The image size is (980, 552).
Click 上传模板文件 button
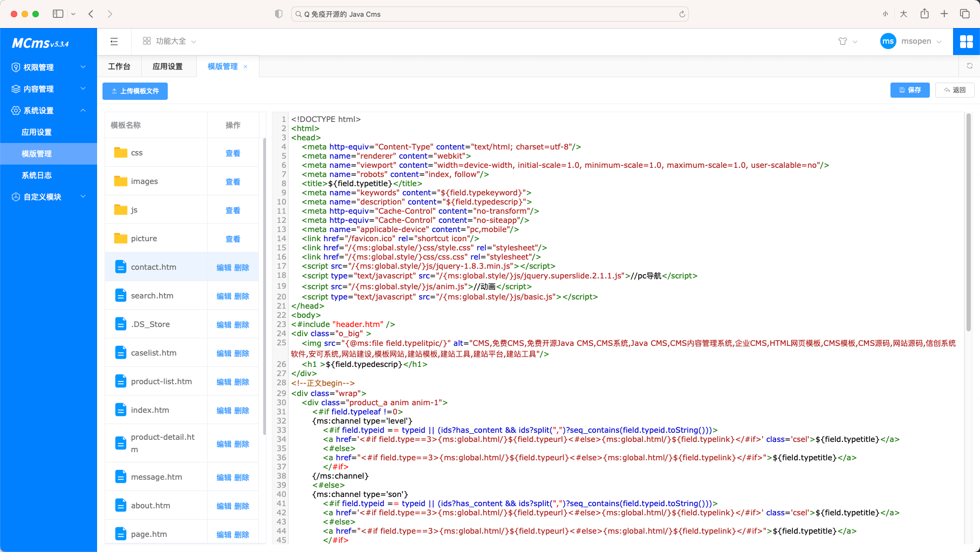135,91
